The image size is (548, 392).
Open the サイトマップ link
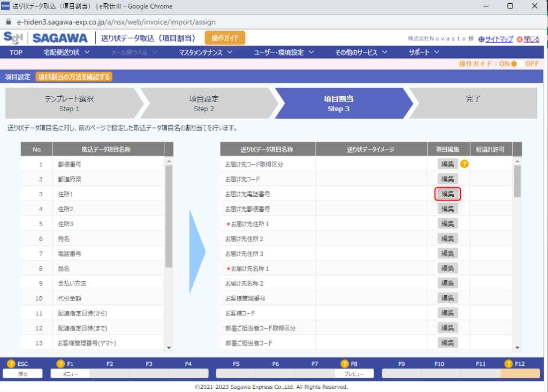point(499,39)
